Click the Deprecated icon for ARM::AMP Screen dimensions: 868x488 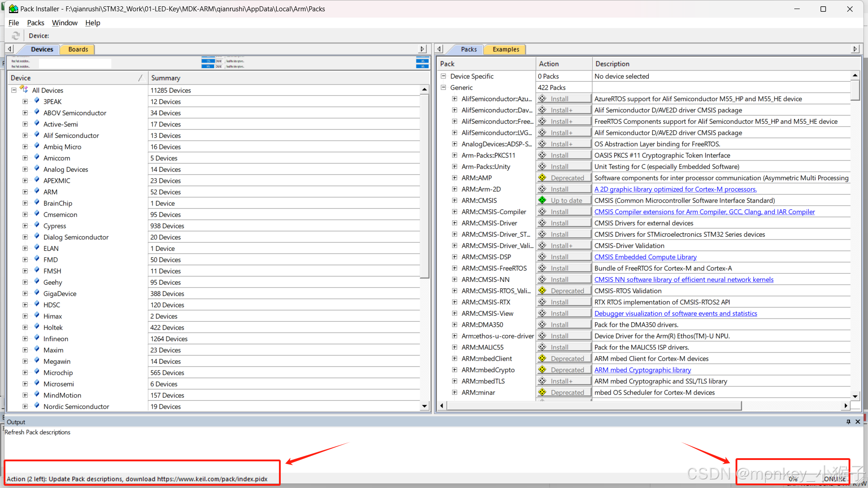pos(542,178)
